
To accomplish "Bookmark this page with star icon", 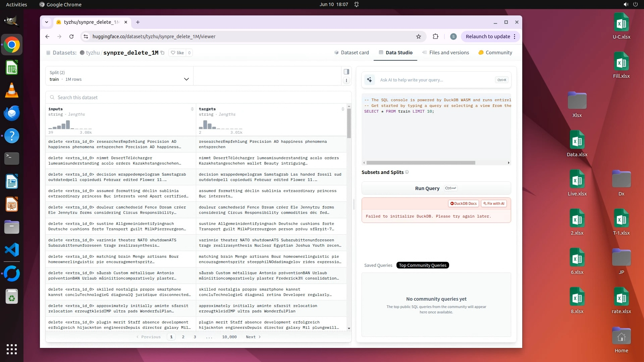I will pyautogui.click(x=419, y=37).
